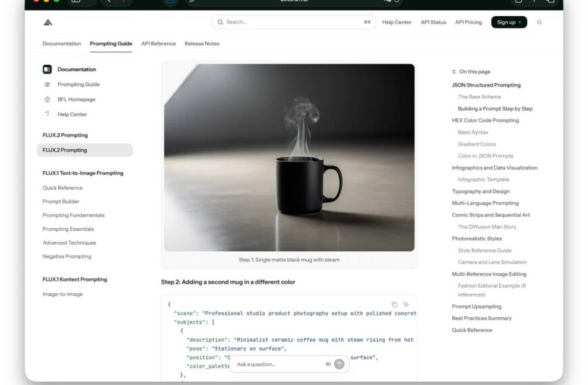Open the Documentation tab
The image size is (588, 385).
(x=62, y=43)
